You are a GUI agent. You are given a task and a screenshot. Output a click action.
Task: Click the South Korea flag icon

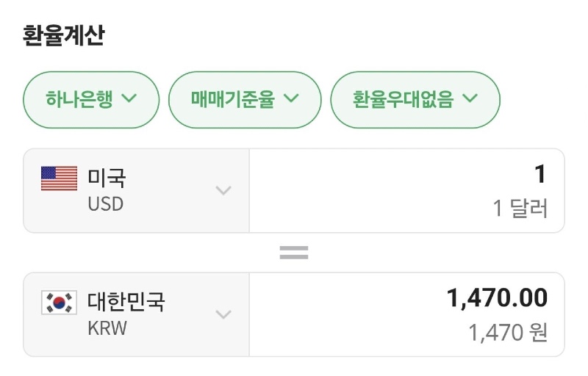pyautogui.click(x=59, y=303)
